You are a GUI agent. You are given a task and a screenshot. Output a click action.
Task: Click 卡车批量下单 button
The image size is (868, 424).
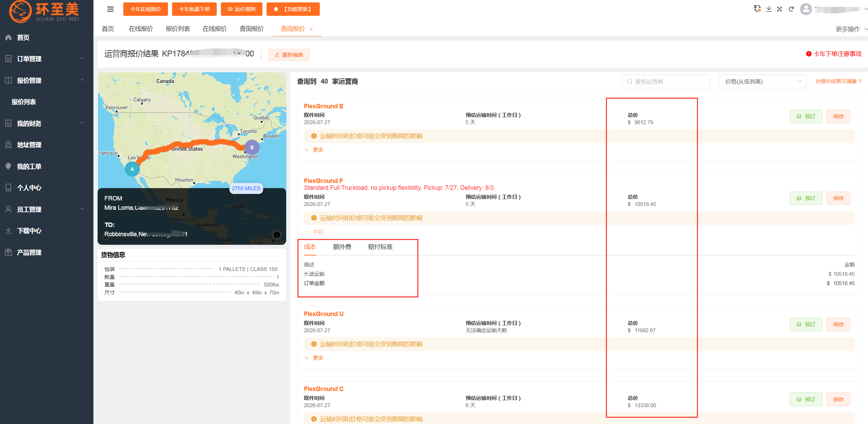pyautogui.click(x=194, y=9)
